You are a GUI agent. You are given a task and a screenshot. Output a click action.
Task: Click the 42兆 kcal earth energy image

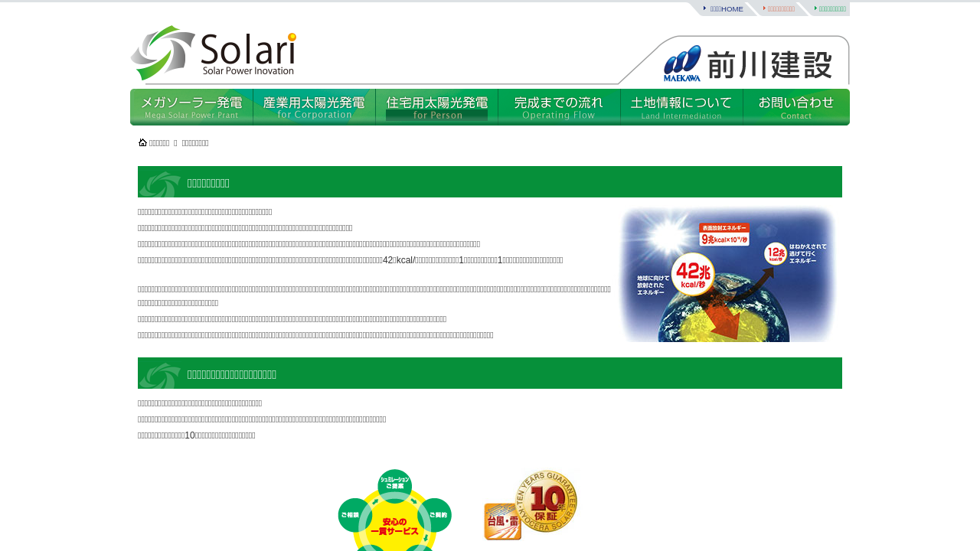[727, 274]
